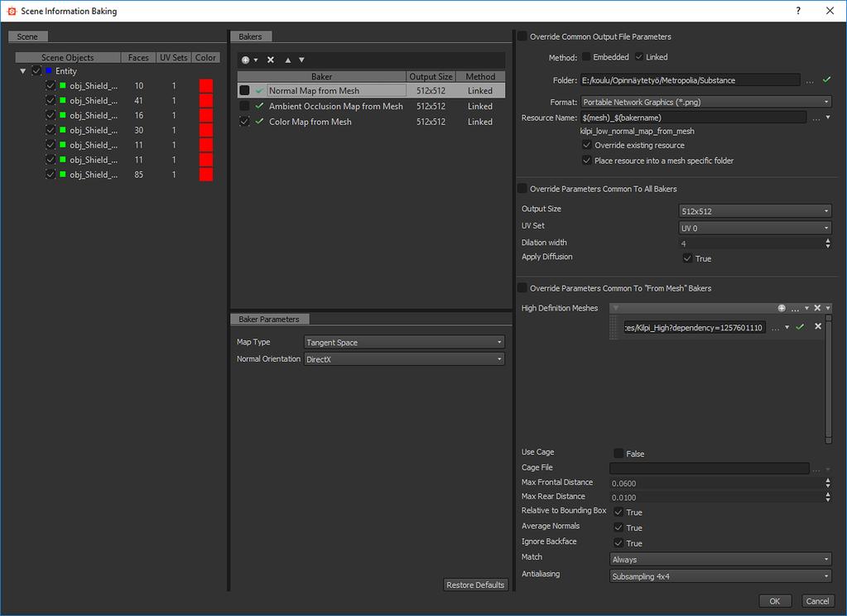Move selected baker down

click(302, 60)
